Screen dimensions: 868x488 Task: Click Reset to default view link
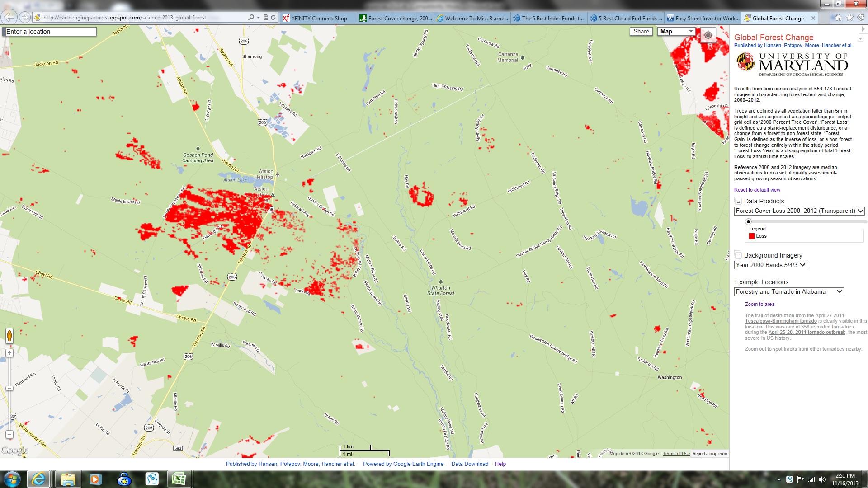(x=757, y=190)
